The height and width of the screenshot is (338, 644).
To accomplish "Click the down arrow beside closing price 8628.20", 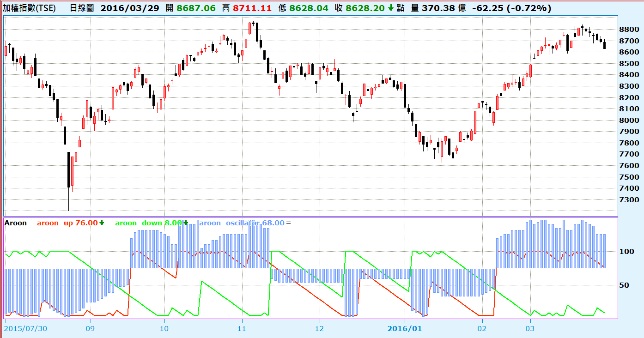I will [x=391, y=8].
